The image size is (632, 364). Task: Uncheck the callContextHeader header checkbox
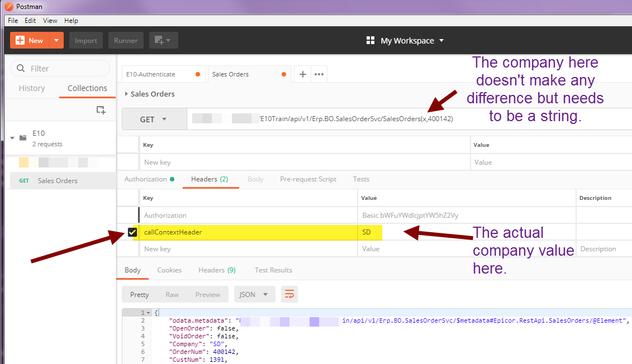click(x=132, y=232)
